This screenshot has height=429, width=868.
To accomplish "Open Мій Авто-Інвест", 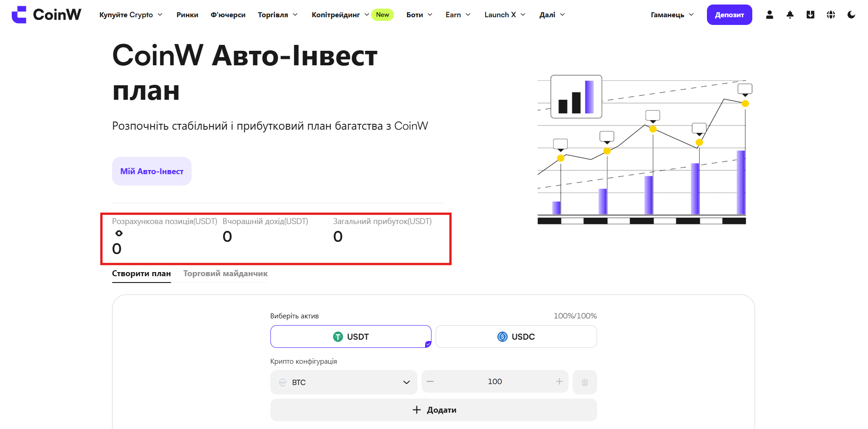I will (x=152, y=171).
